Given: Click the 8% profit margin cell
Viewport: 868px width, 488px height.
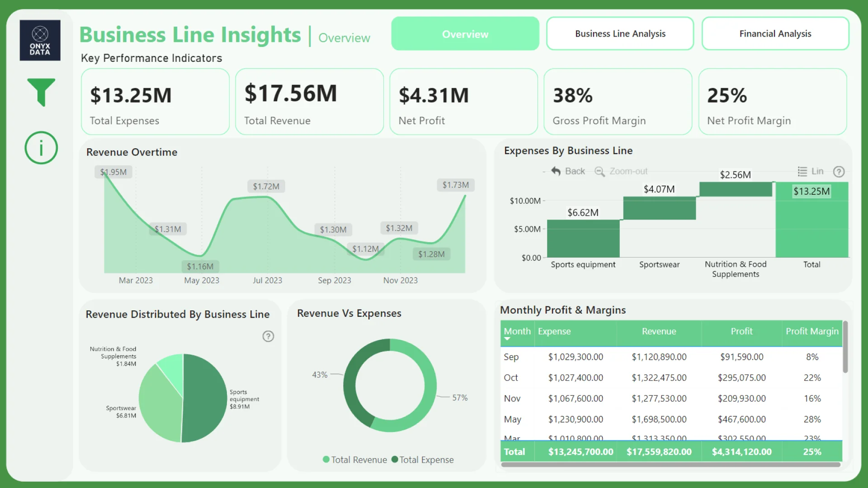Looking at the screenshot, I should (812, 357).
